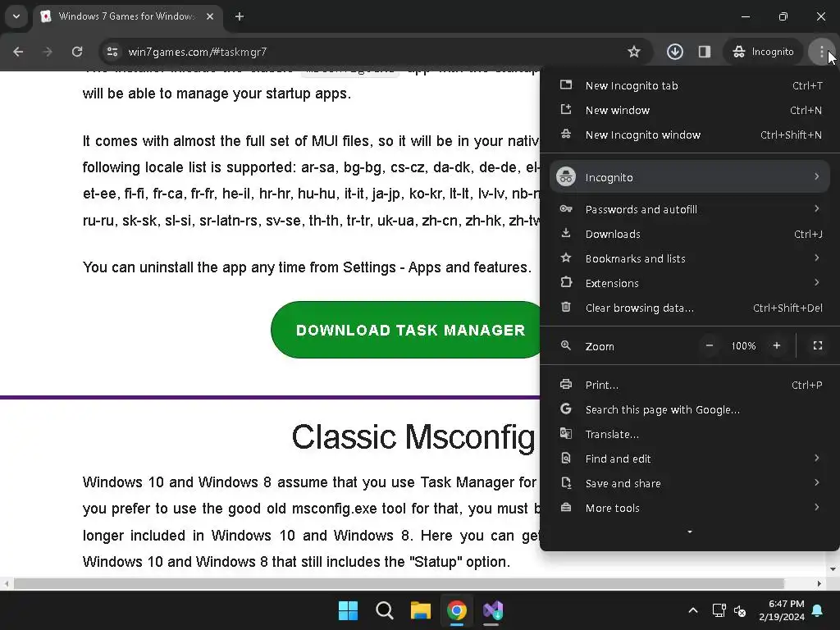Expand Bookmarks and lists submenu

[x=690, y=258]
